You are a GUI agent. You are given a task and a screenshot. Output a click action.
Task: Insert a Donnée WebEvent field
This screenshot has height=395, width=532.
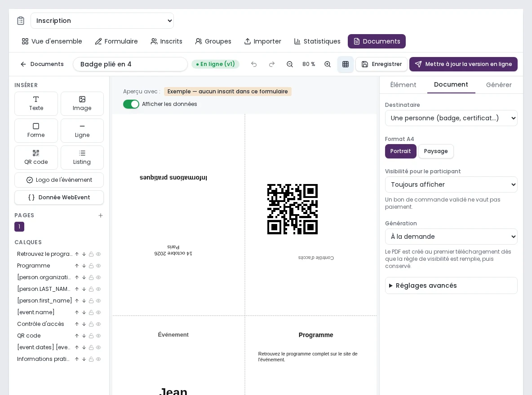coord(59,197)
